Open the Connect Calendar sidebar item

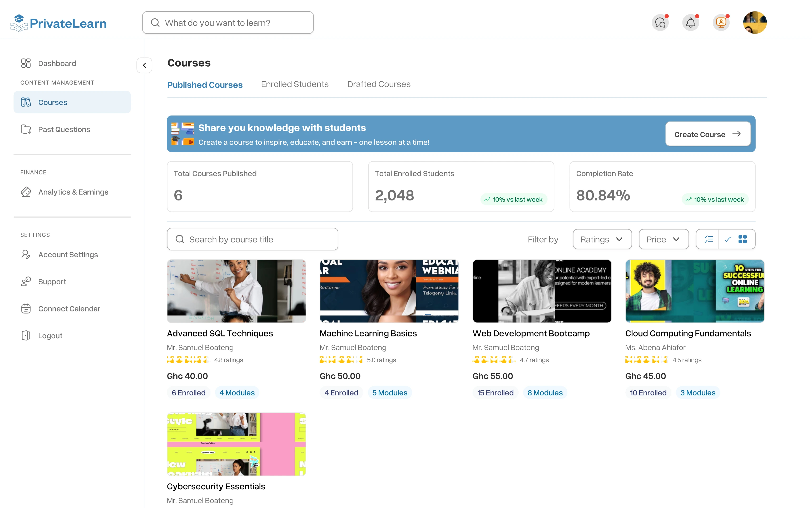(69, 308)
